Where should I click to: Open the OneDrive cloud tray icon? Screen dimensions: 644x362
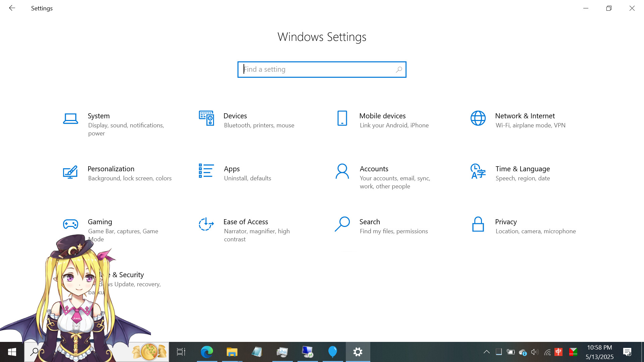[523, 352]
